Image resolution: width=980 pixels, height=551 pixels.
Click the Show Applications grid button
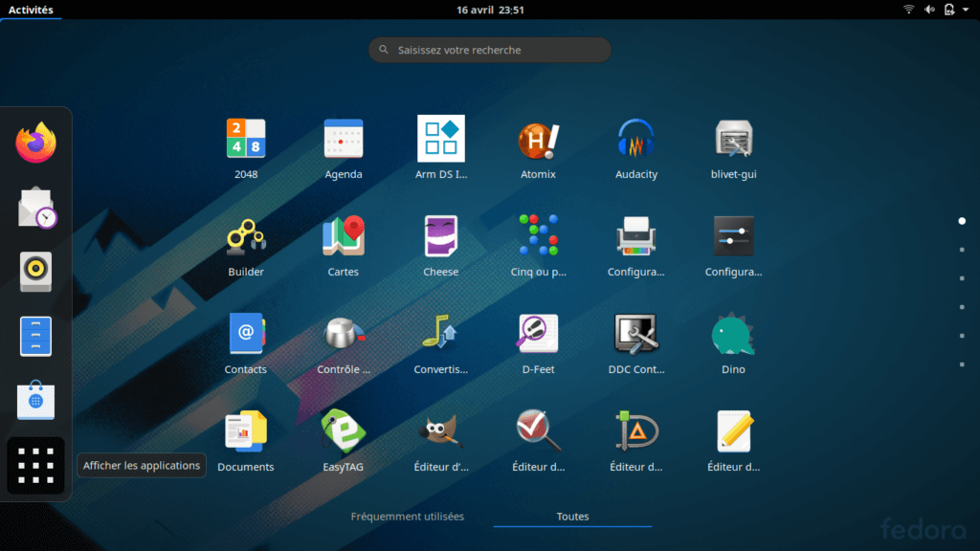35,466
